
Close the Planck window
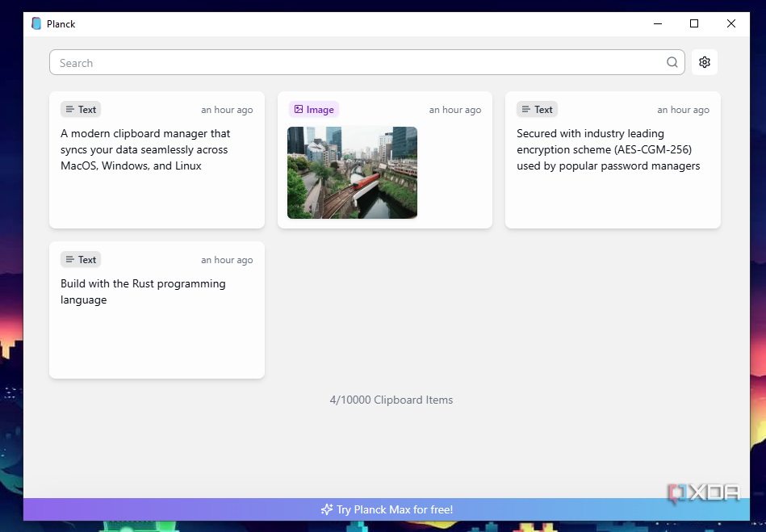[x=730, y=23]
